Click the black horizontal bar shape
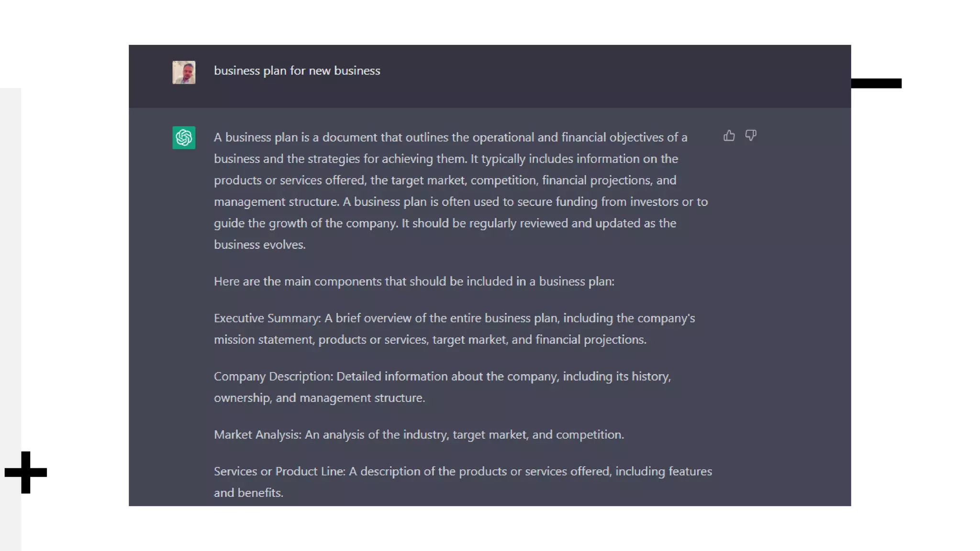The height and width of the screenshot is (551, 980). pyautogui.click(x=876, y=84)
